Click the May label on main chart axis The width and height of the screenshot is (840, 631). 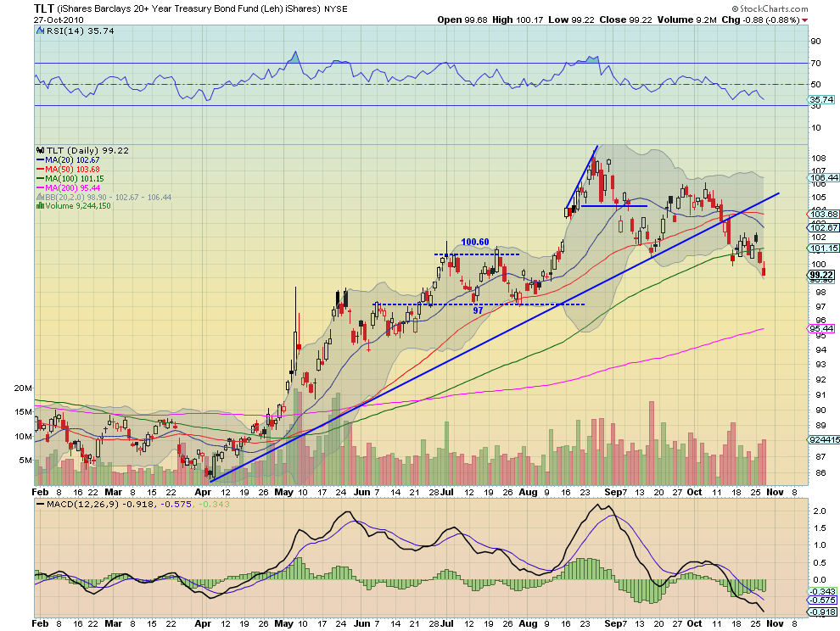[x=283, y=492]
